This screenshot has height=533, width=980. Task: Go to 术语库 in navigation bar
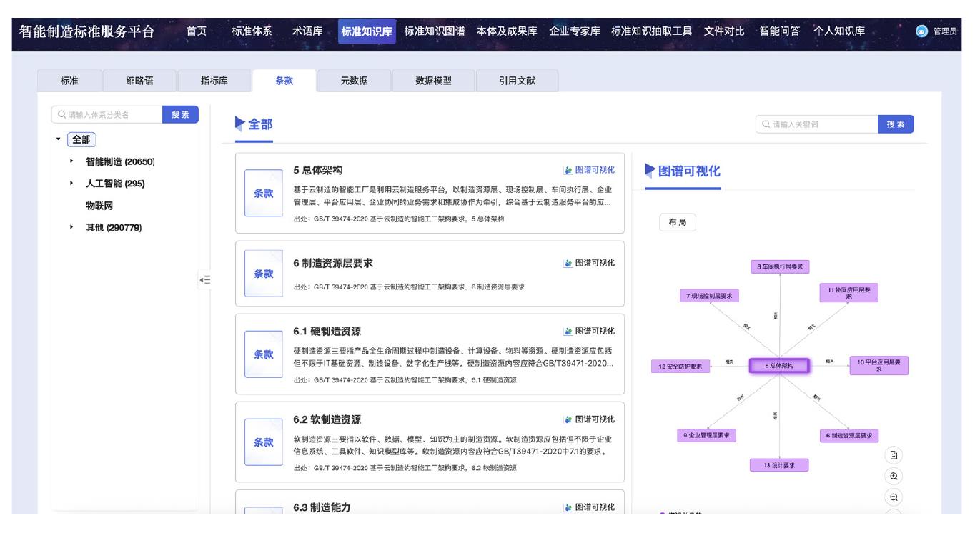click(x=307, y=31)
